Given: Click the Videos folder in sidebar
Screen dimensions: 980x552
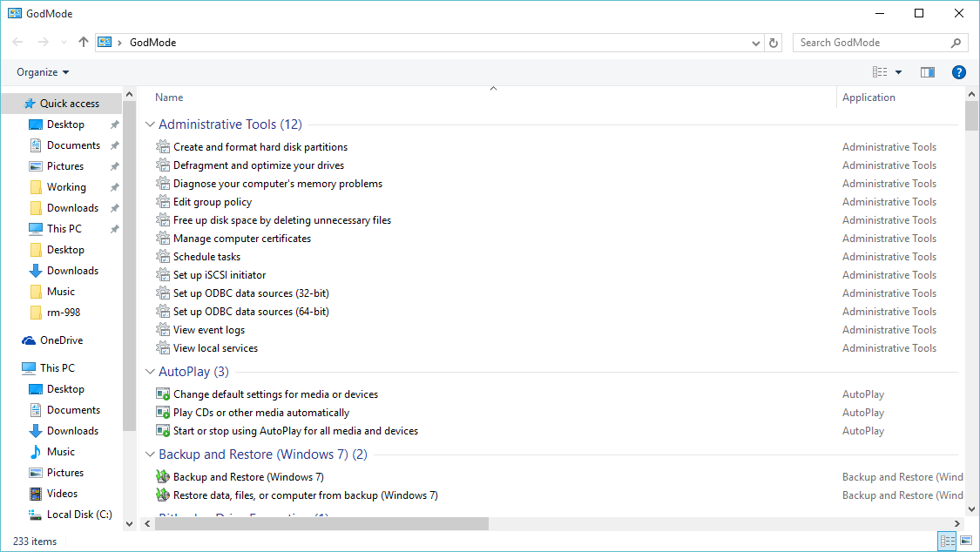Looking at the screenshot, I should click(62, 494).
